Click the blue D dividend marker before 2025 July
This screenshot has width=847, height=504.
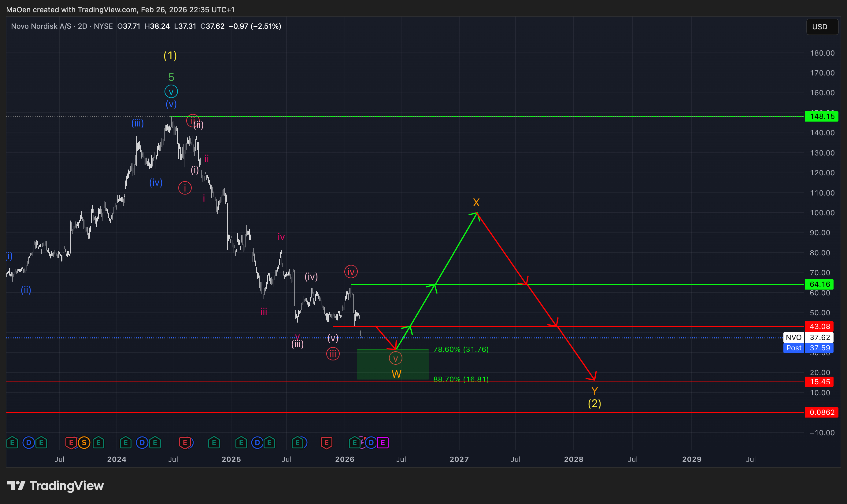(x=257, y=443)
